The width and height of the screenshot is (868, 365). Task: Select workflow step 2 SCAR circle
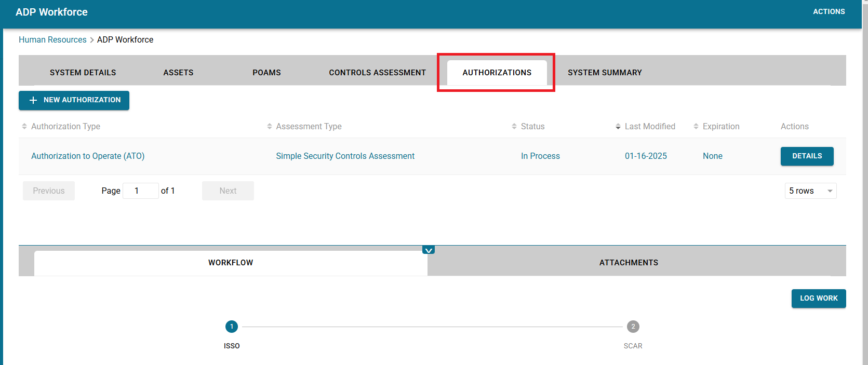coord(633,327)
